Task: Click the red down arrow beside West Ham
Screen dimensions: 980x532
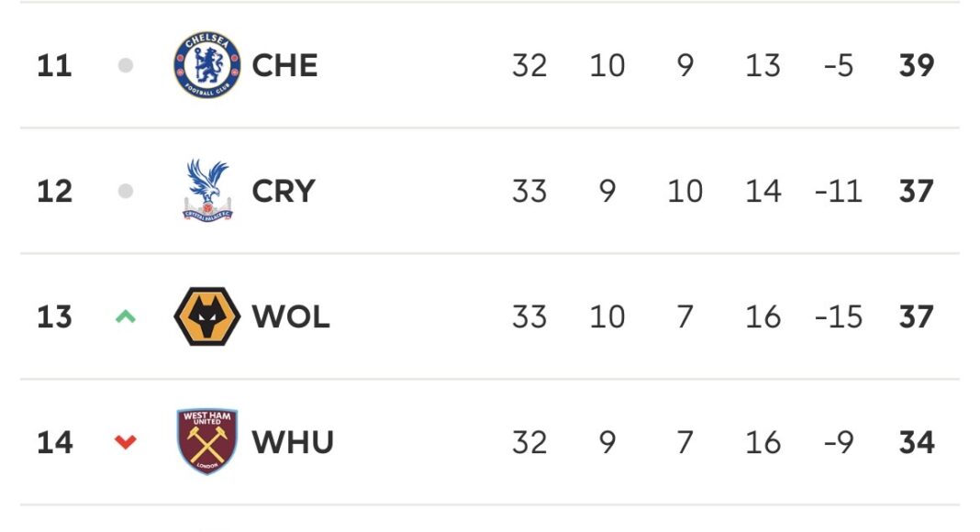Action: click(x=126, y=442)
